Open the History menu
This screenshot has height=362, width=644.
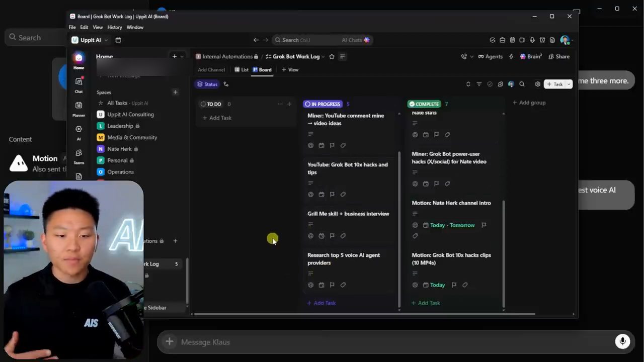point(114,27)
